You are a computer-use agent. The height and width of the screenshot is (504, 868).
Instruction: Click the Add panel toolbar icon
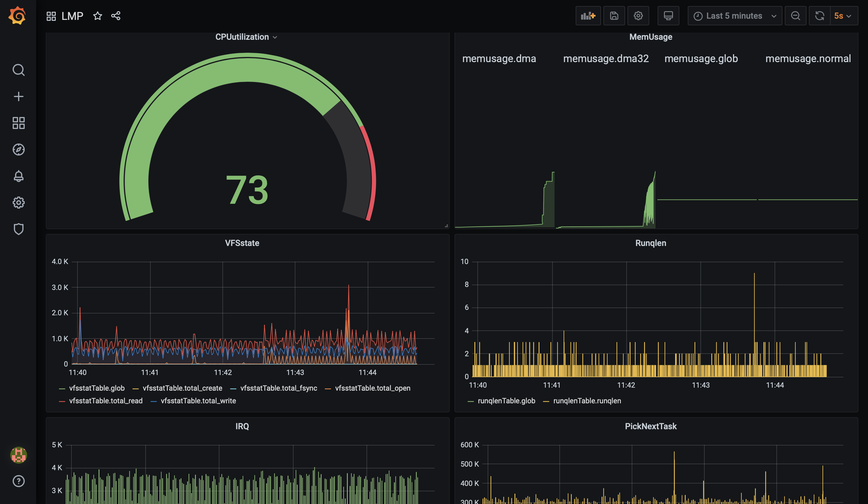coord(588,16)
